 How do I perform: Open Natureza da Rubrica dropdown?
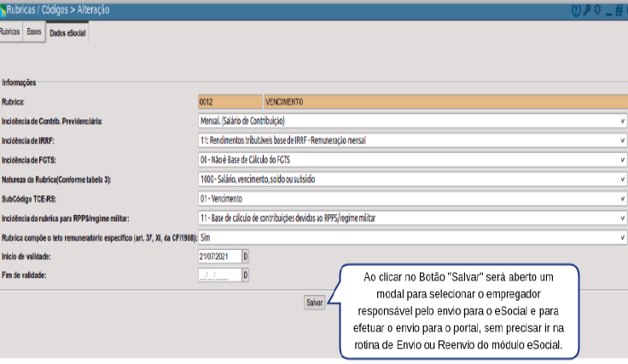point(412,179)
